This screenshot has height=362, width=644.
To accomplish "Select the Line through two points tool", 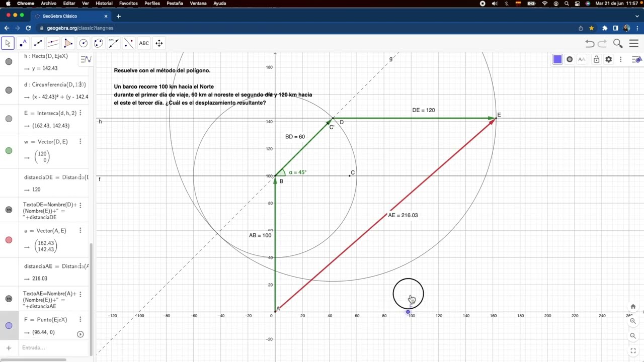I will coord(38,43).
